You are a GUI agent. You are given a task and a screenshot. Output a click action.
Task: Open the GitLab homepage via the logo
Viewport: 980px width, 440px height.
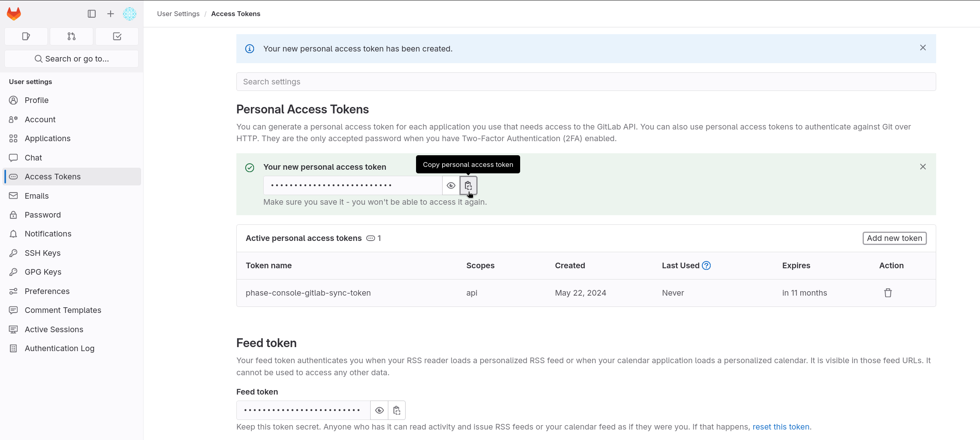pos(13,13)
